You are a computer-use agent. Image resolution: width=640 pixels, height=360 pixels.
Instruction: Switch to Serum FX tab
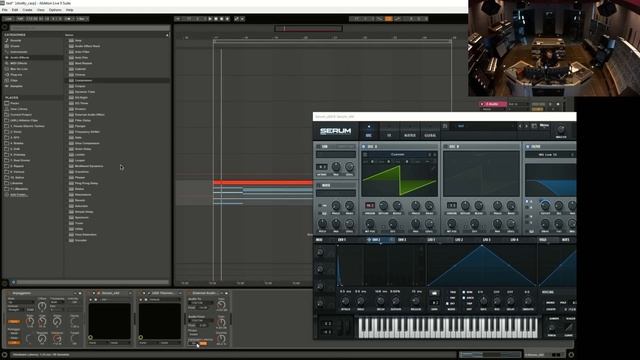coord(389,135)
